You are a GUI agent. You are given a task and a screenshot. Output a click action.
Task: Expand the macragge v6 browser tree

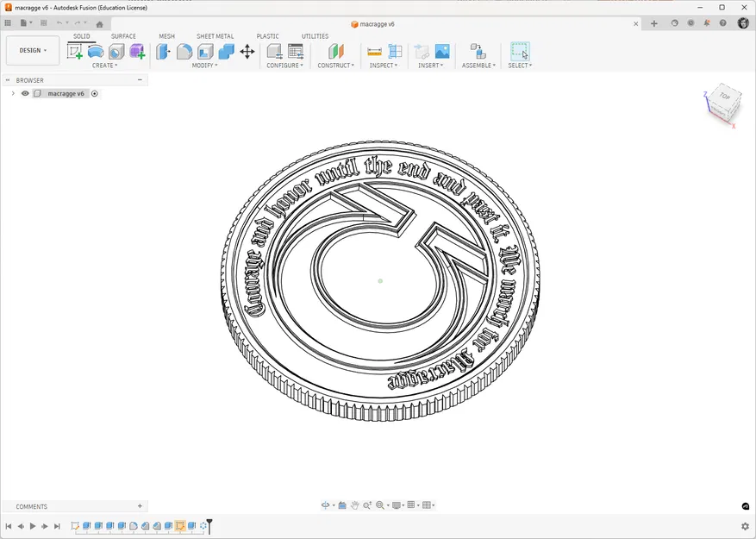[x=13, y=94]
